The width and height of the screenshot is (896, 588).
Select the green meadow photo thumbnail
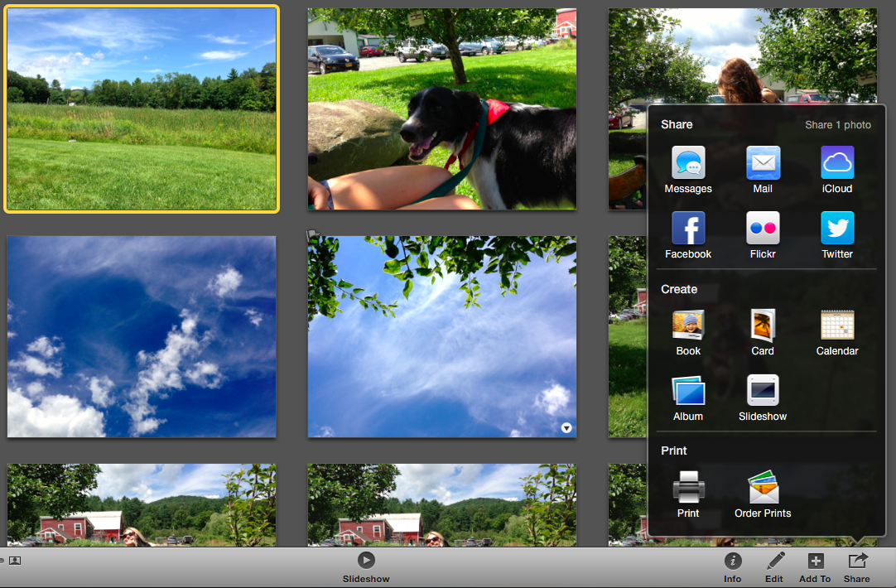point(142,109)
